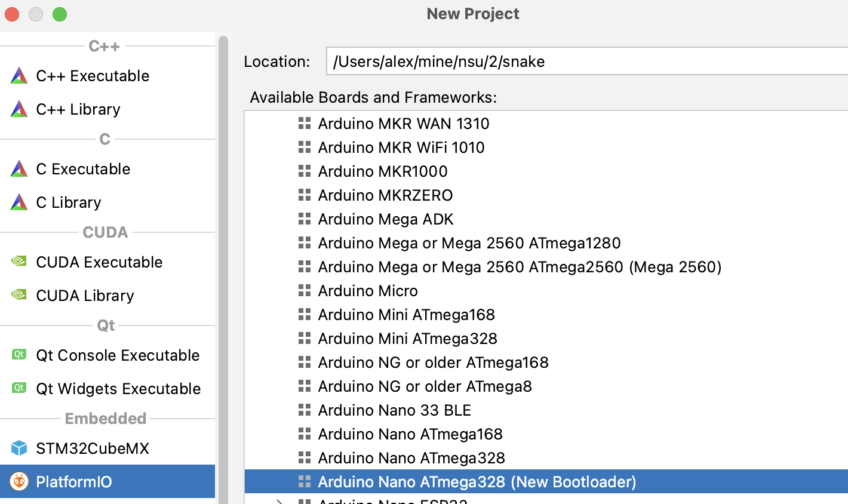Expand the partially visible Arduino Nano ESP32 row
848x504 pixels.
tap(279, 502)
